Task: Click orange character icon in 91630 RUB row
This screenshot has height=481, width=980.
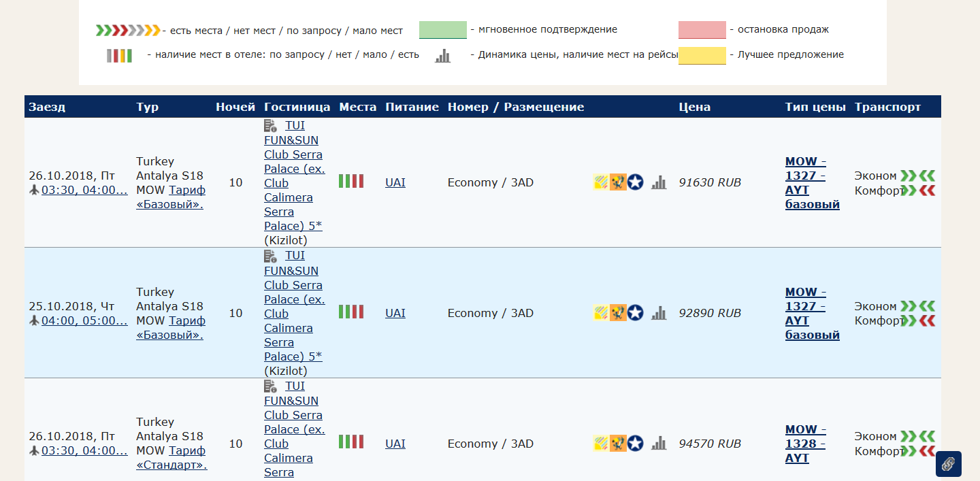Action: point(618,182)
